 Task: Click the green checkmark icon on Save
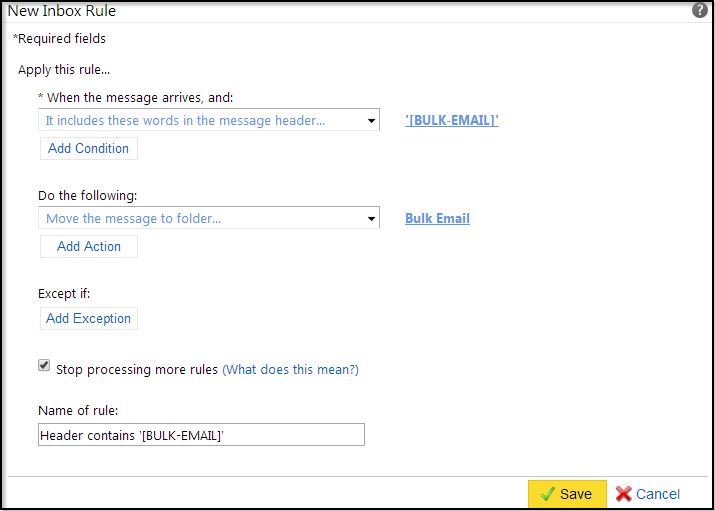[x=547, y=494]
